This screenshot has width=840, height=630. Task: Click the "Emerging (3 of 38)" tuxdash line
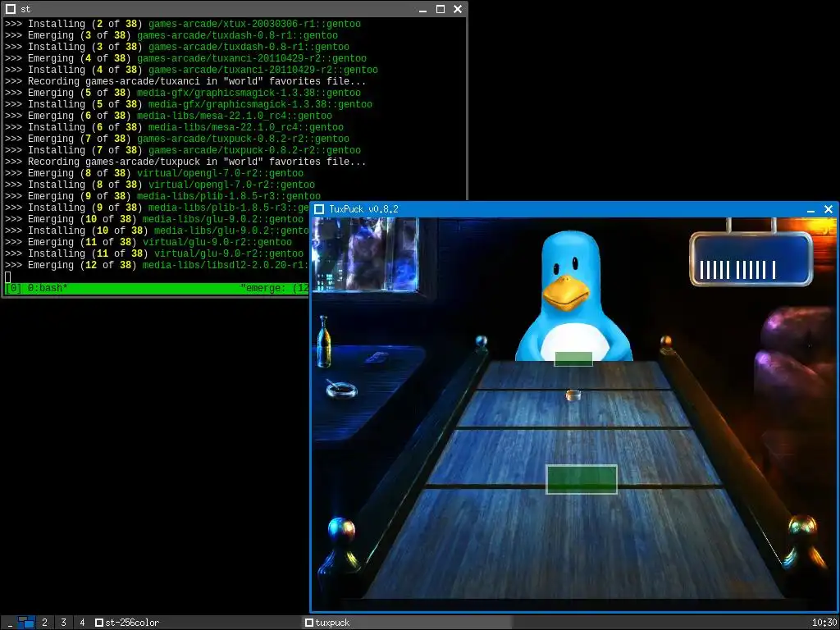click(x=171, y=35)
